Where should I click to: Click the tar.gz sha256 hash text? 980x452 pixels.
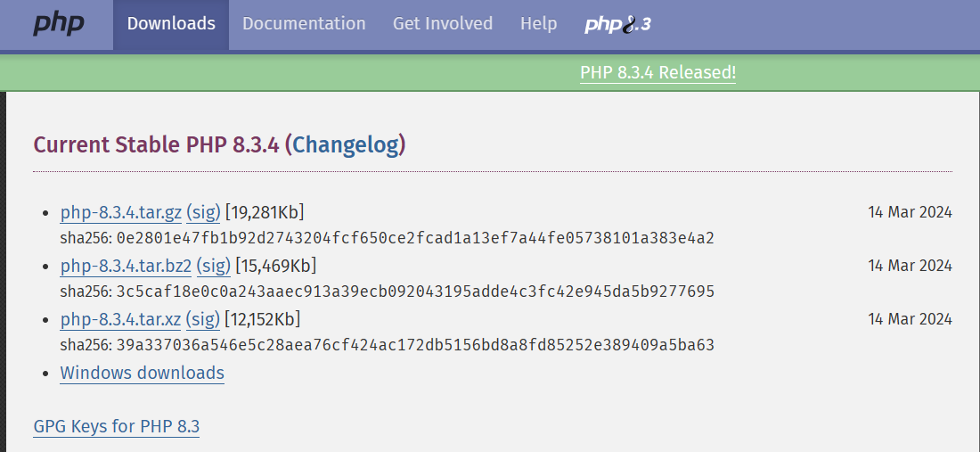point(415,238)
